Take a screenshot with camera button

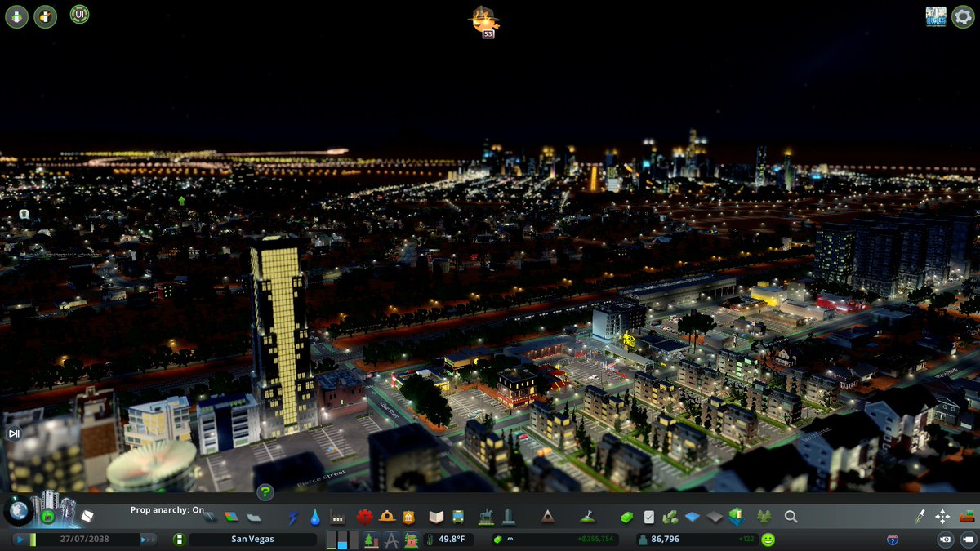pyautogui.click(x=946, y=540)
